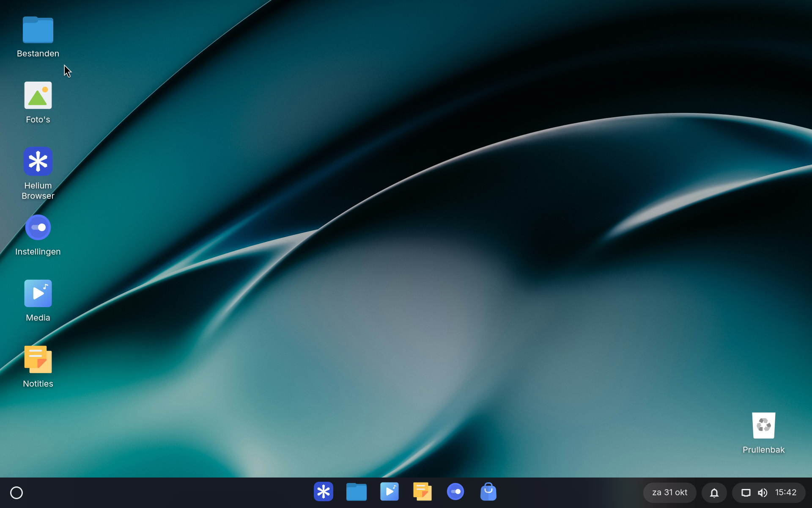Open Instellingen desktop icon
Screen dimensions: 812x508
38,227
